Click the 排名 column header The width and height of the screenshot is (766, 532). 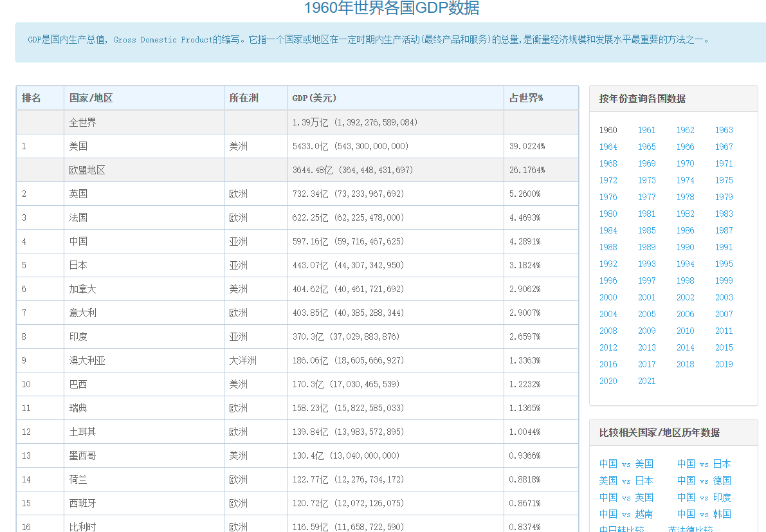[32, 98]
